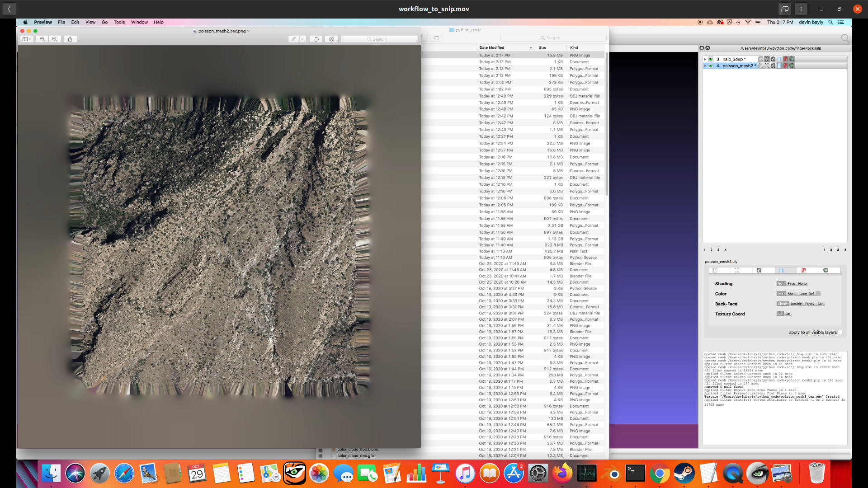The width and height of the screenshot is (868, 488).
Task: Click wireframe icon in naip_3dep row
Action: pos(773,59)
